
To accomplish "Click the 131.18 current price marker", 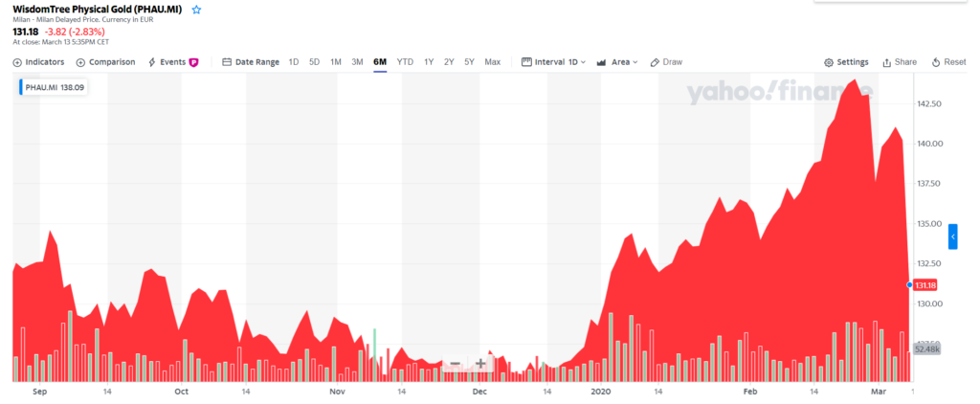I will [x=925, y=285].
